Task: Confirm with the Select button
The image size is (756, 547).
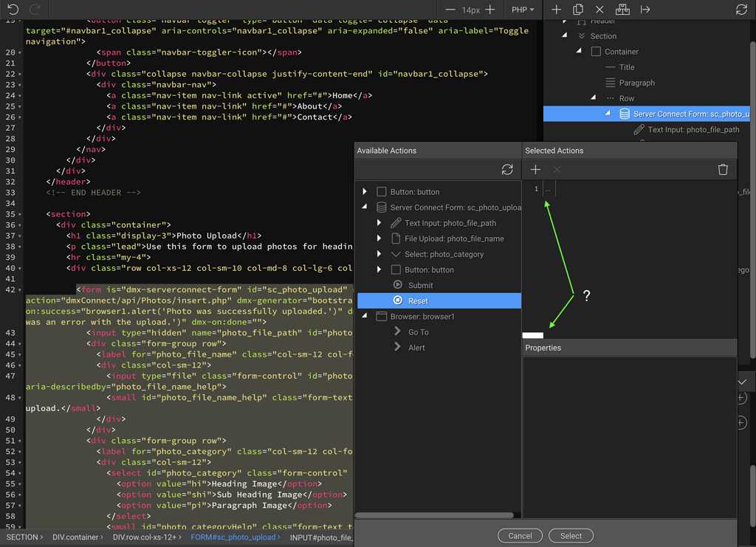Action: (571, 536)
